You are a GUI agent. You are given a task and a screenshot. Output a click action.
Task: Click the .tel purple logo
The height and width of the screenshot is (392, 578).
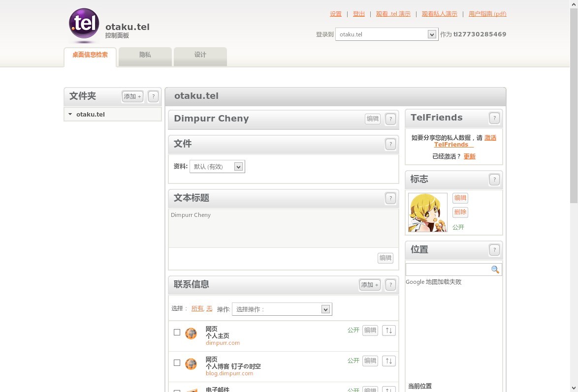coord(84,25)
